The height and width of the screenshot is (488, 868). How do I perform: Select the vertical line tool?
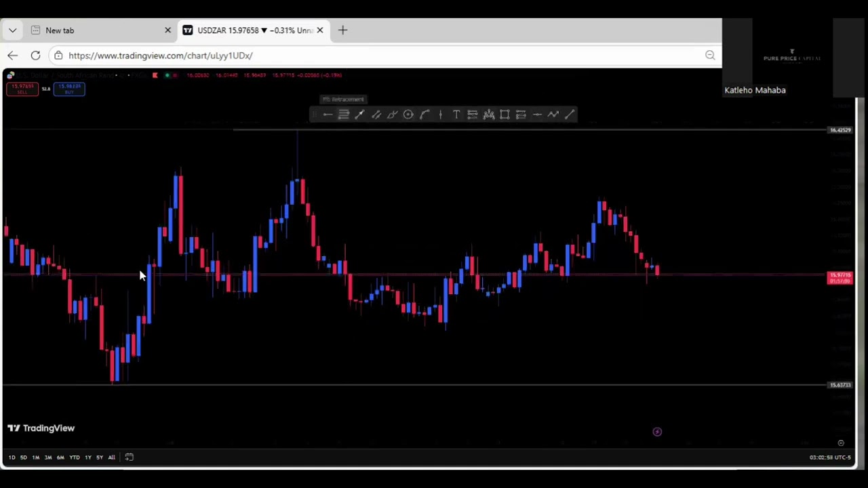coord(441,115)
